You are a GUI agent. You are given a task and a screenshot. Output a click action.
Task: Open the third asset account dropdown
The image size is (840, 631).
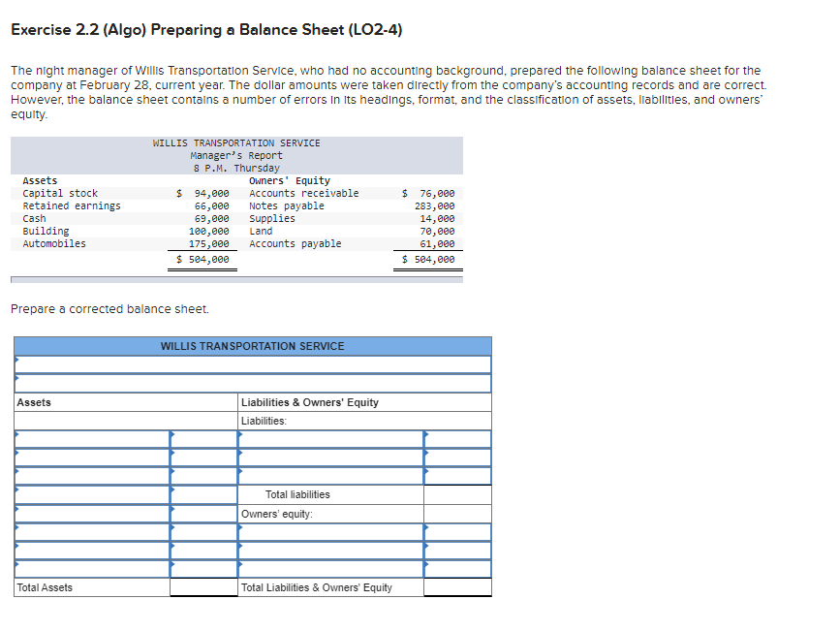(x=87, y=475)
